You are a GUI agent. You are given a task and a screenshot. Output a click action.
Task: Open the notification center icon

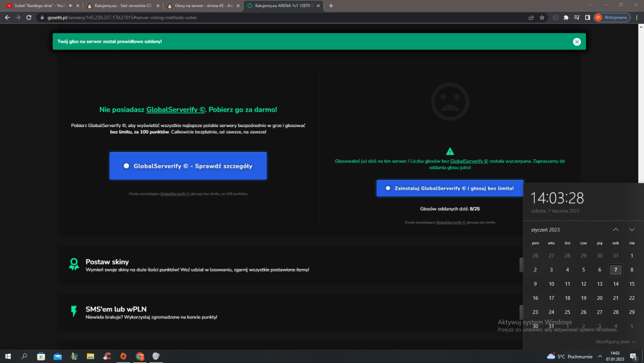(x=634, y=357)
